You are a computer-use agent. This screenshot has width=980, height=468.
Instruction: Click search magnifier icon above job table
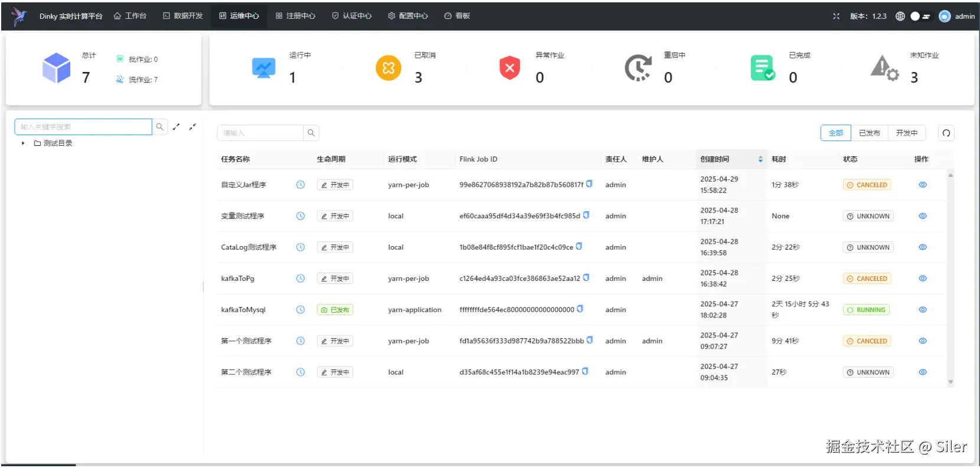click(x=311, y=133)
